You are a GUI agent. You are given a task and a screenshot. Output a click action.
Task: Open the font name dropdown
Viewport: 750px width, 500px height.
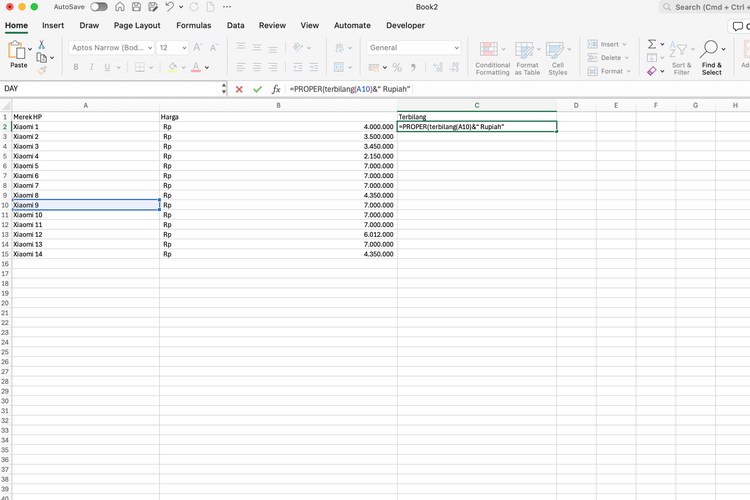(x=150, y=48)
